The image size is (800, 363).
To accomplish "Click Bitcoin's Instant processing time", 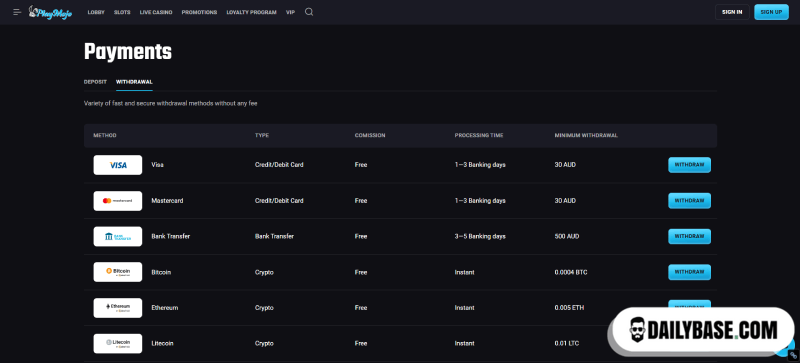I will pyautogui.click(x=464, y=272).
